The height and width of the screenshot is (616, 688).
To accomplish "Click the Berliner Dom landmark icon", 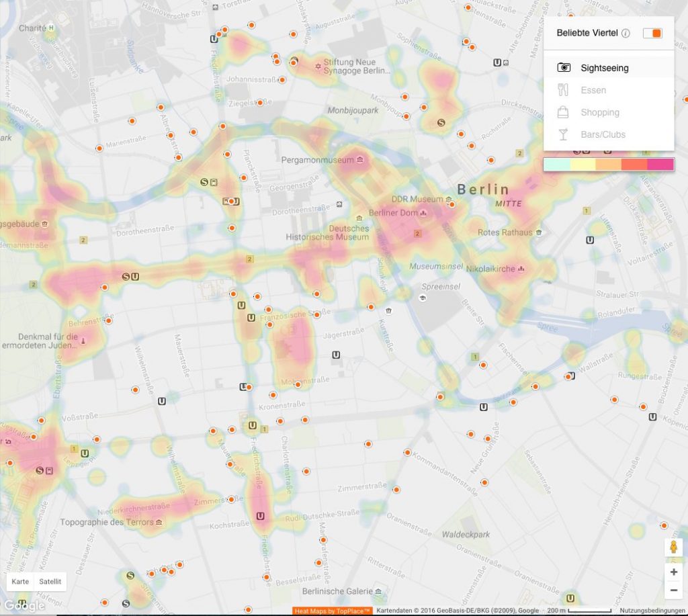I will click(423, 213).
